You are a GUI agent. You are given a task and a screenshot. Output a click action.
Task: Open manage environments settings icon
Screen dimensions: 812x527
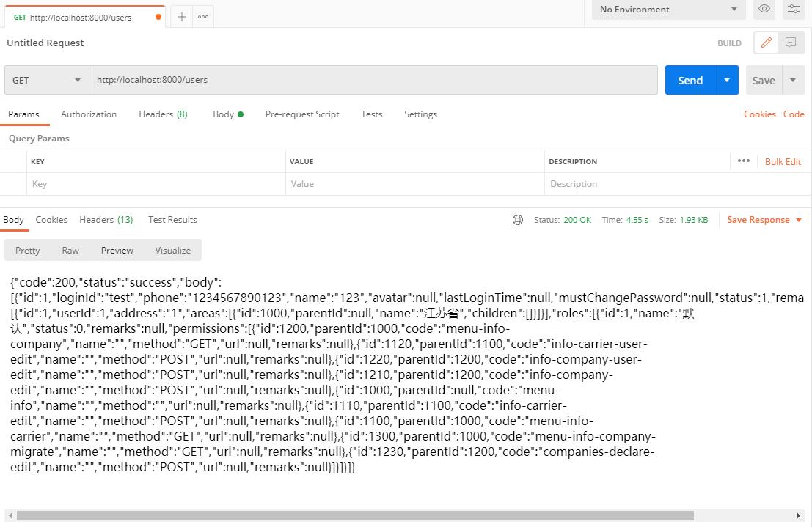[x=794, y=9]
